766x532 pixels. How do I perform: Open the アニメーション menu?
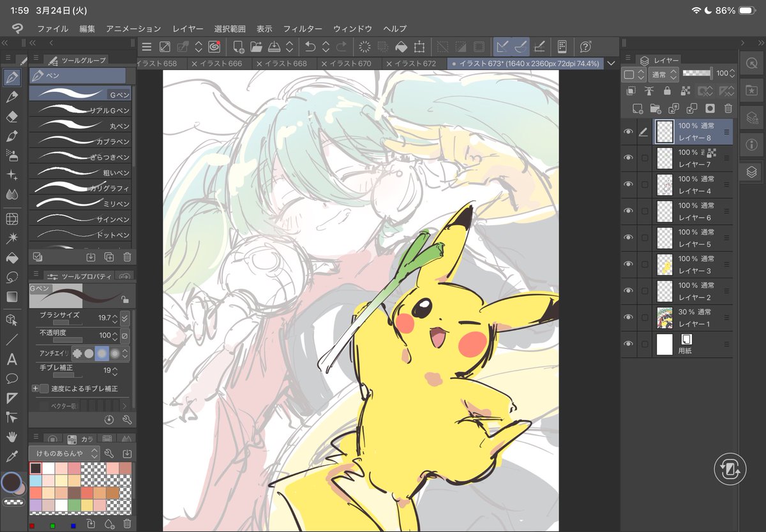(133, 29)
